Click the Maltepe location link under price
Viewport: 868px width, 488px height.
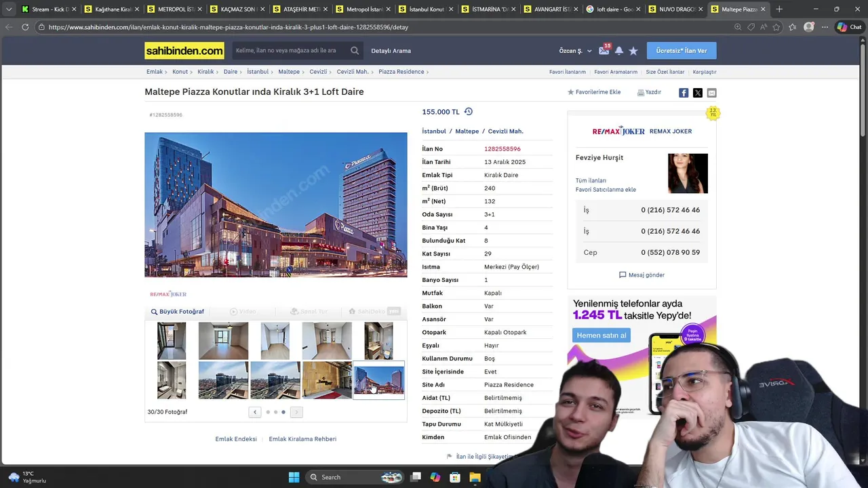coord(467,131)
